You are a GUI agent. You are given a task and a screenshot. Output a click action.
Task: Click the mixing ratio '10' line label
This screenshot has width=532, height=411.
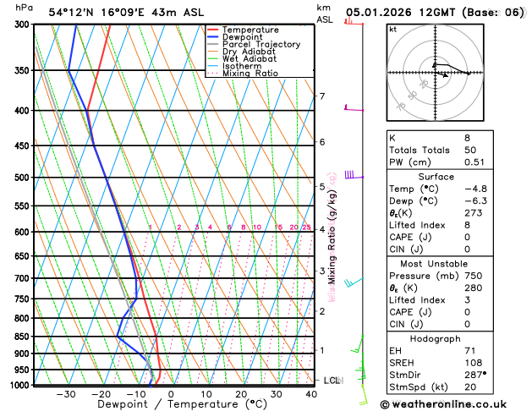(x=257, y=227)
